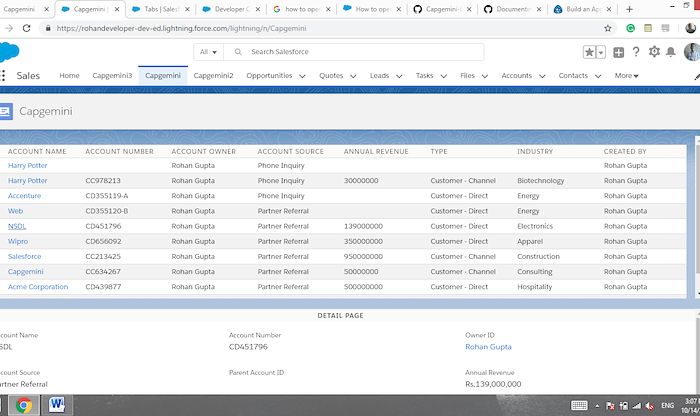700x416 pixels.
Task: Open the Opportunities tab
Action: click(269, 75)
